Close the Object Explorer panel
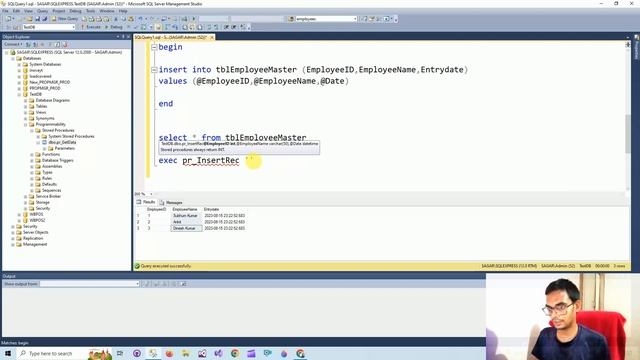 pos(128,37)
